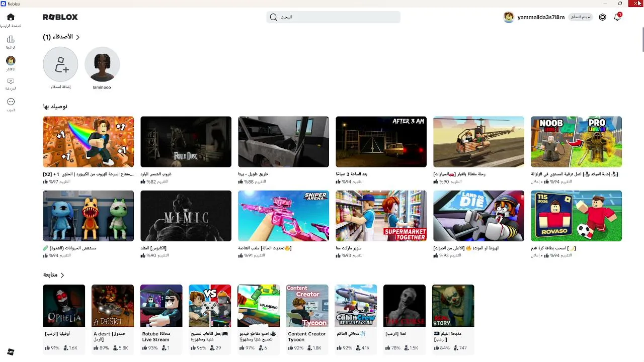Open the Charts bar-graph icon in sidebar
The width and height of the screenshot is (644, 362).
click(11, 39)
